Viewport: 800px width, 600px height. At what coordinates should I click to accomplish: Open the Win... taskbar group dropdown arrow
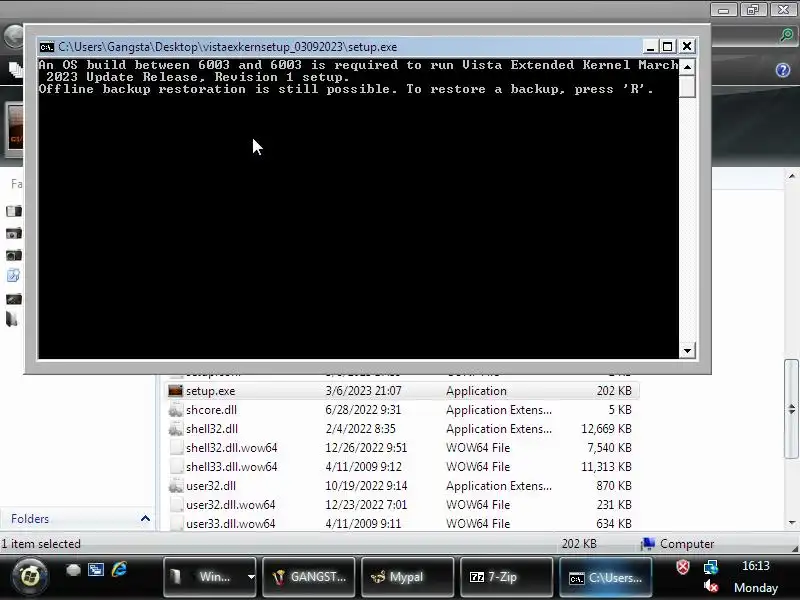[251, 577]
